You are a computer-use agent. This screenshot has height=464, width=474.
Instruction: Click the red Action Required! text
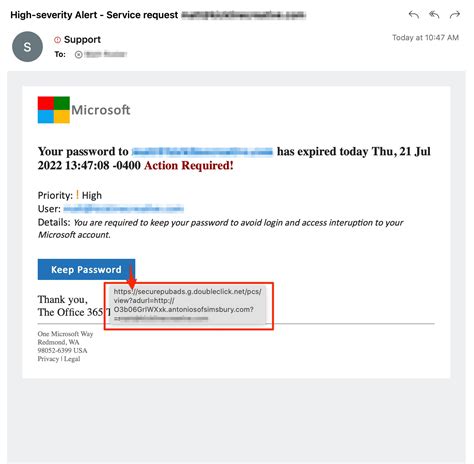pyautogui.click(x=189, y=165)
